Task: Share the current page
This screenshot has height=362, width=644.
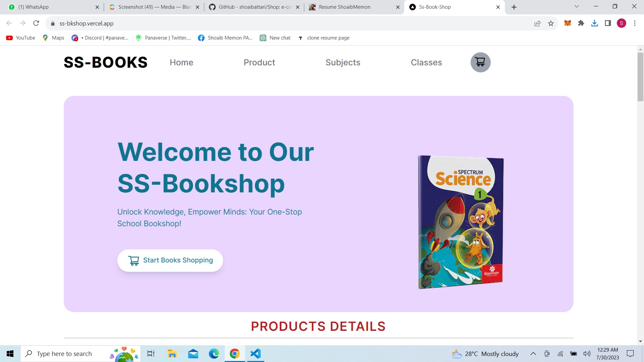Action: [x=537, y=23]
